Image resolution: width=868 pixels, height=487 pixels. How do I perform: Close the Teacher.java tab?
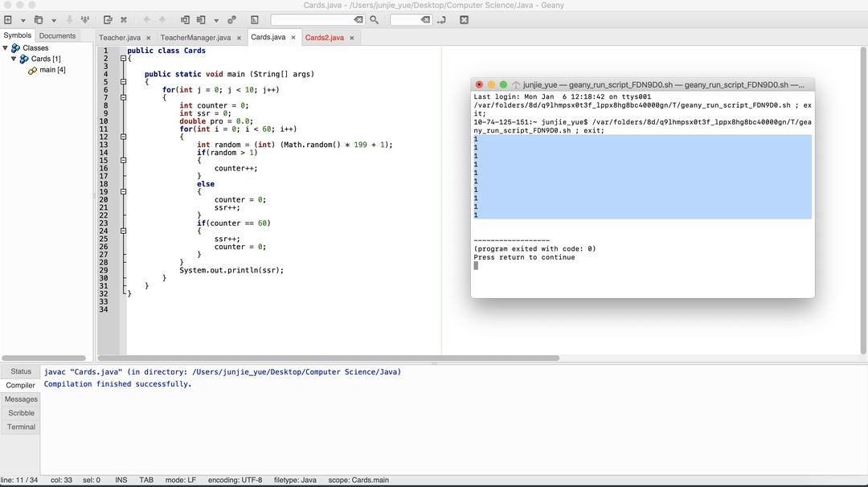pos(149,39)
